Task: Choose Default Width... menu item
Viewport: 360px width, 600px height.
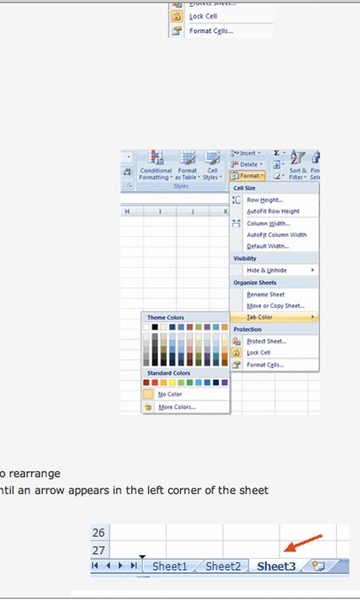Action: pyautogui.click(x=268, y=246)
